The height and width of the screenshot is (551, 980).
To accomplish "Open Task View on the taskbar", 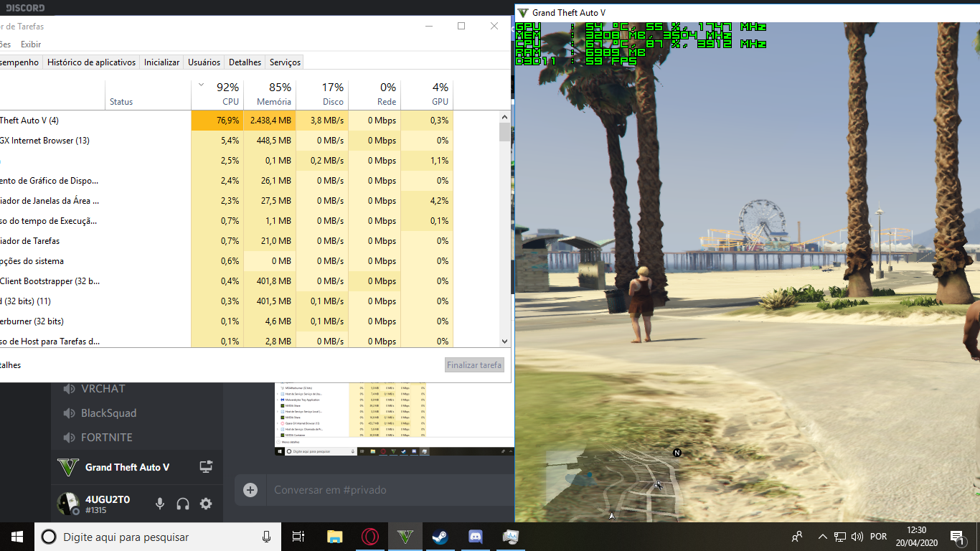I will pyautogui.click(x=299, y=537).
